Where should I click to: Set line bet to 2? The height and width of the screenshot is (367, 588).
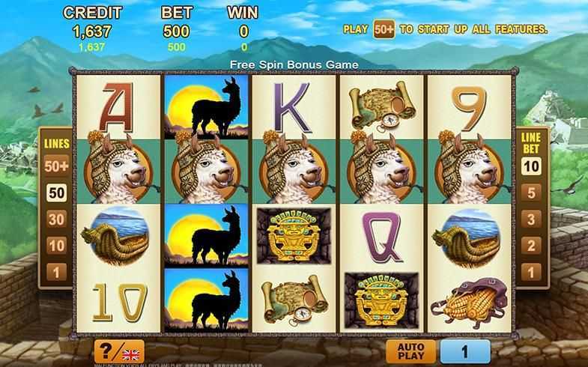[531, 246]
